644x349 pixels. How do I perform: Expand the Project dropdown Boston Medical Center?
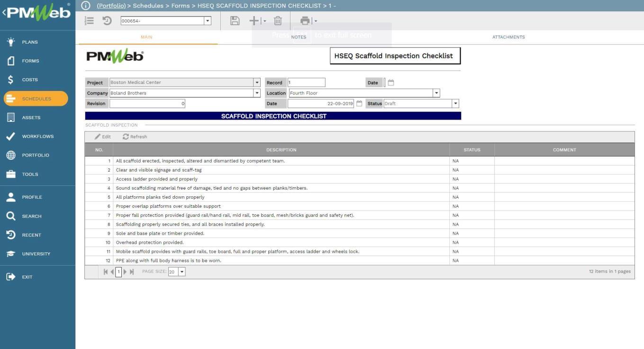(x=257, y=83)
